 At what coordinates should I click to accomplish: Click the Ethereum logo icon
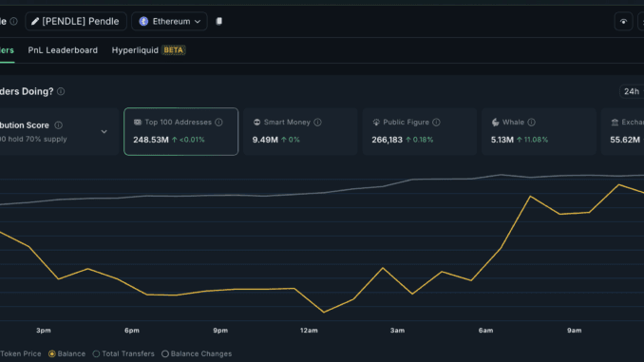(143, 21)
